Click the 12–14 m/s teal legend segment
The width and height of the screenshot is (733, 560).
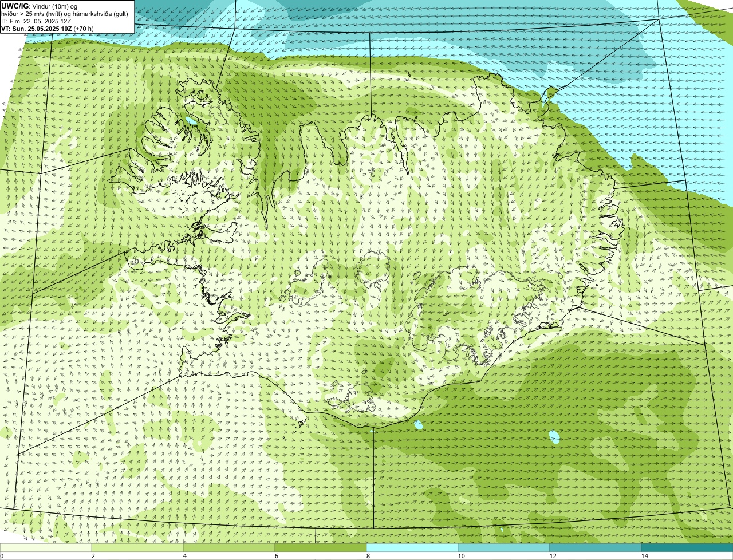(596, 548)
